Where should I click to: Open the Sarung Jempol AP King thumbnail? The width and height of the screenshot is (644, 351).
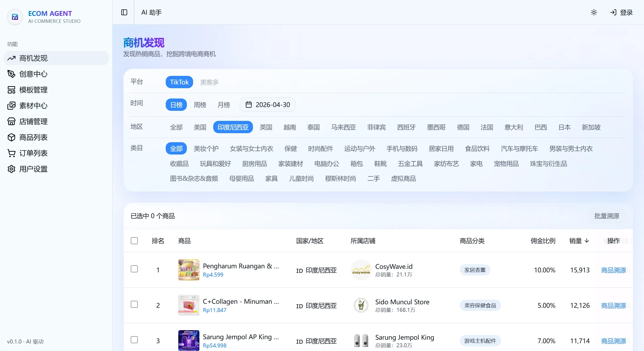[189, 341]
